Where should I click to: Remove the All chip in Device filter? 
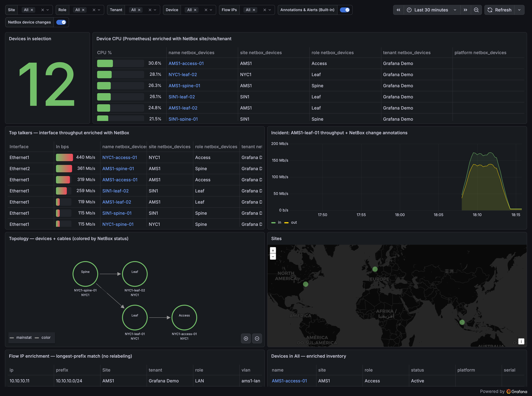195,10
